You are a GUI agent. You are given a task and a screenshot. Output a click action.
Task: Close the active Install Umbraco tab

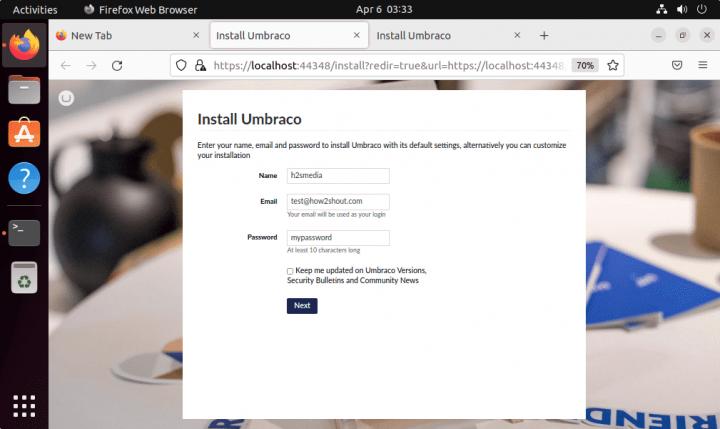356,35
